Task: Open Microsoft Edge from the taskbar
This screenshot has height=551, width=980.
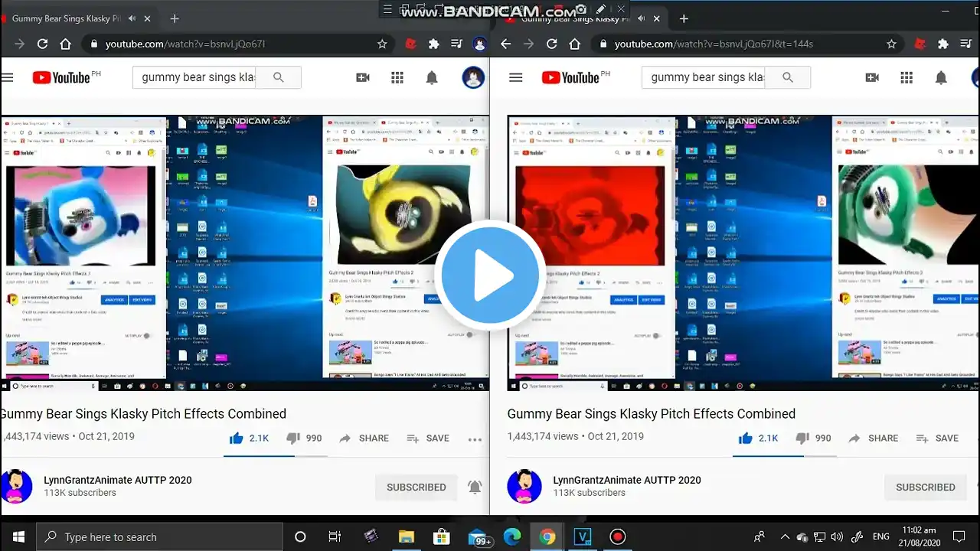Action: click(511, 537)
